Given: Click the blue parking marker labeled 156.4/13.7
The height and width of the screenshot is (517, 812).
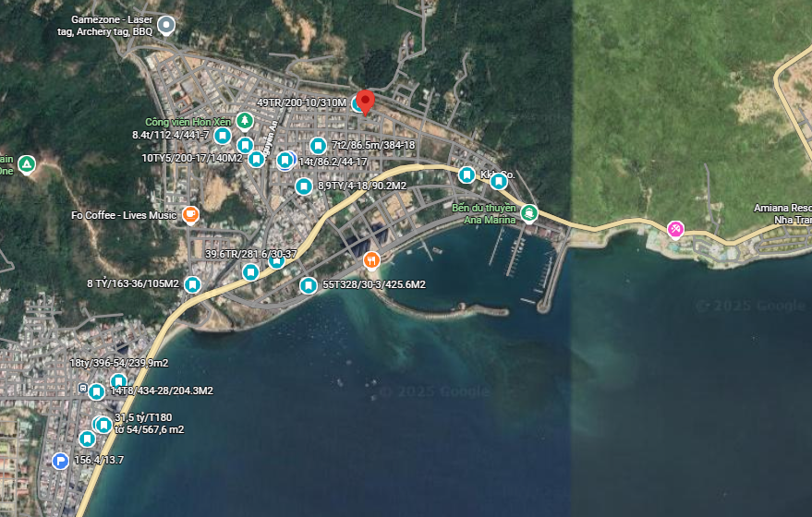Looking at the screenshot, I should (x=60, y=460).
